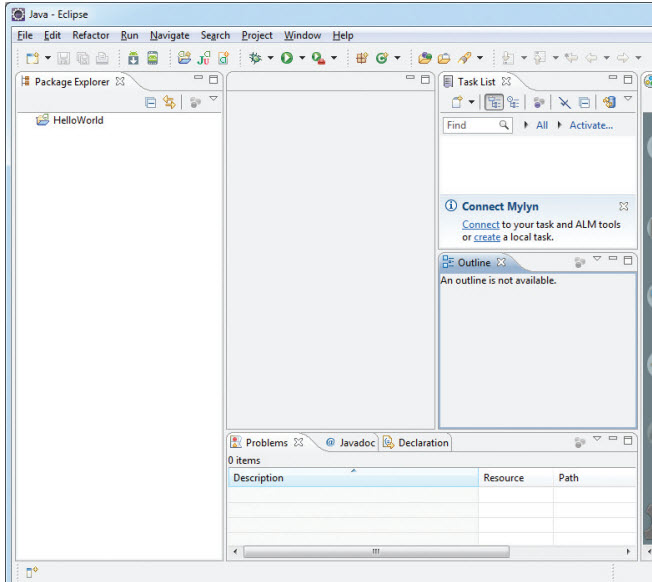Screen dimensions: 652x582
Task: Click the New Task icon in Task List
Action: (457, 102)
